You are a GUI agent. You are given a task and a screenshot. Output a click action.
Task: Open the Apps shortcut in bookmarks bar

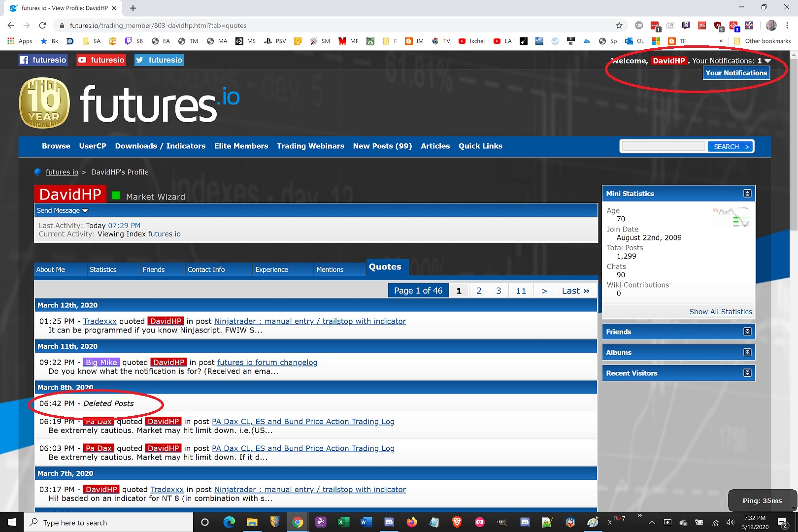[x=20, y=41]
